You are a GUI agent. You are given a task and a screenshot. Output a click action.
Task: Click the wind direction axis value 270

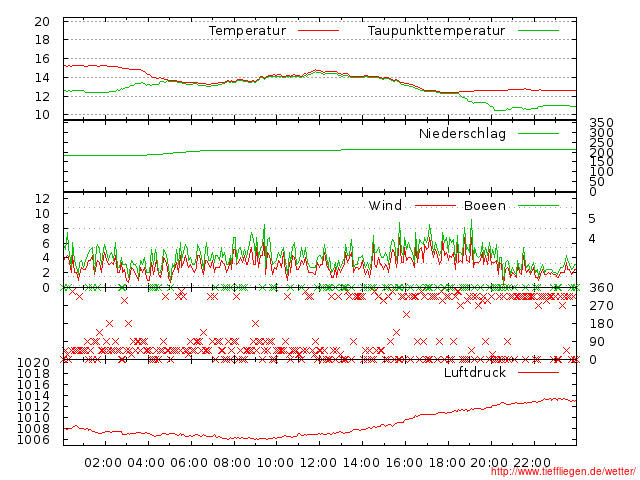coord(601,306)
